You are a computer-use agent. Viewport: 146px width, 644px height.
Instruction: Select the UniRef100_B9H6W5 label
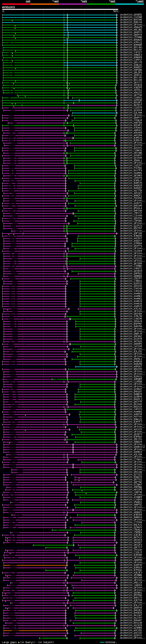click(x=131, y=45)
